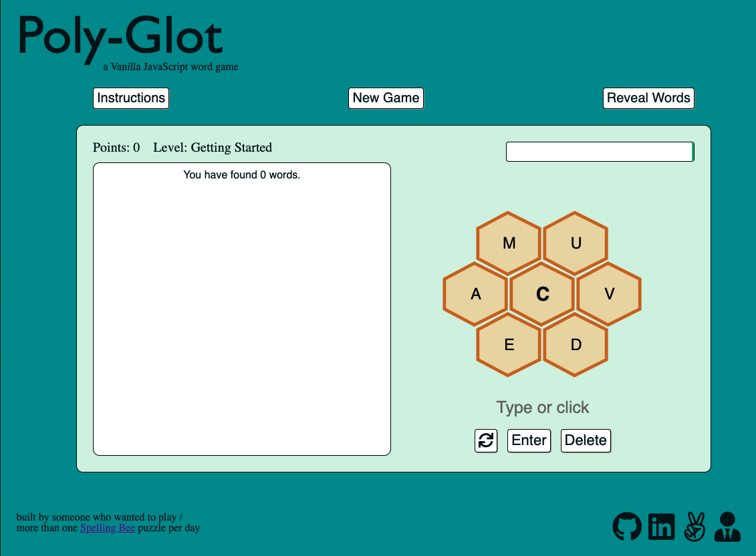
Task: Follow the Spelling Bee link
Action: point(108,528)
